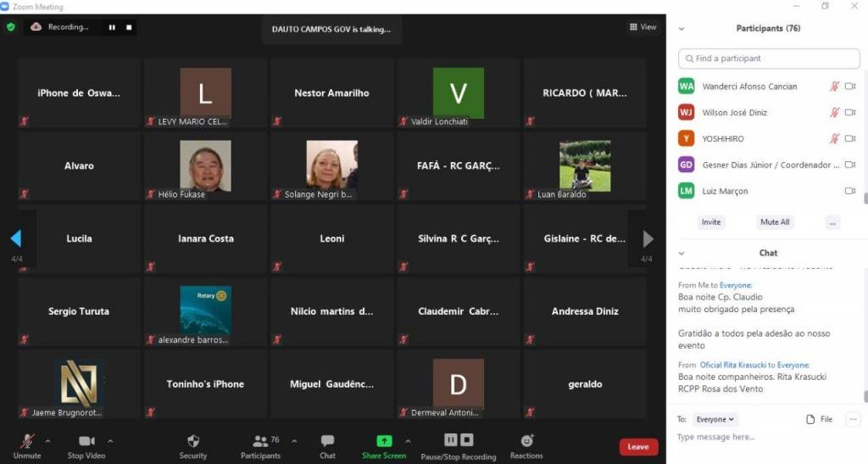Open more participant options next to Mute All
This screenshot has width=868, height=464.
[832, 222]
